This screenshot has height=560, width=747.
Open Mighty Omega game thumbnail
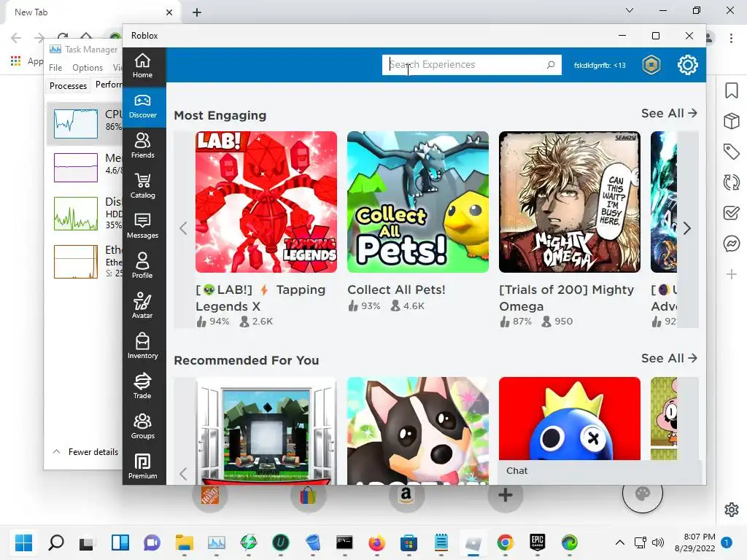click(570, 202)
